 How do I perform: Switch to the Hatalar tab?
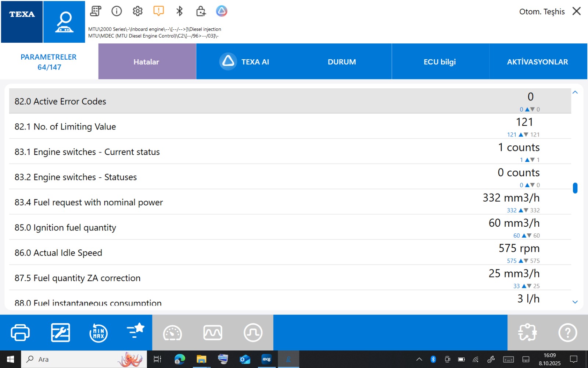tap(147, 62)
